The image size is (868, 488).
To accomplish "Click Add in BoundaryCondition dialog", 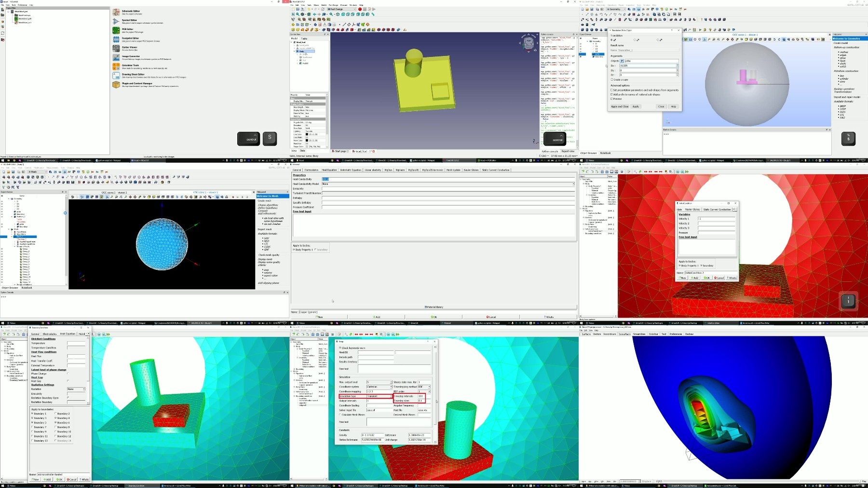I will point(47,479).
